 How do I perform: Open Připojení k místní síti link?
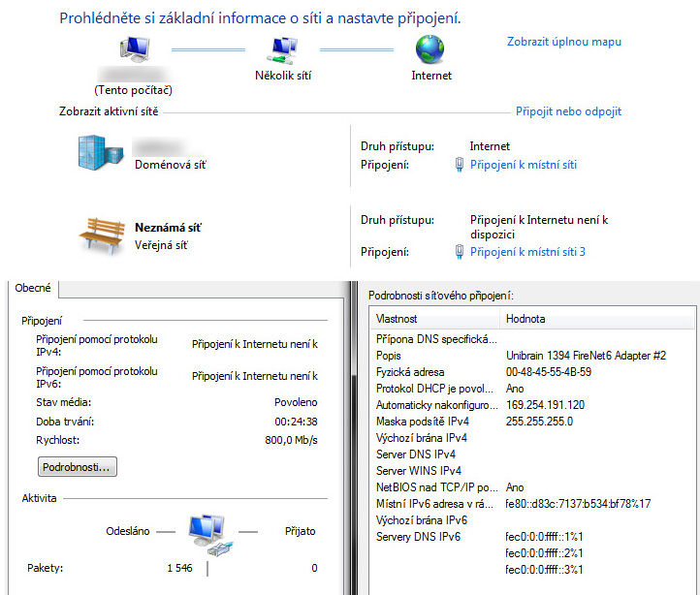[524, 165]
